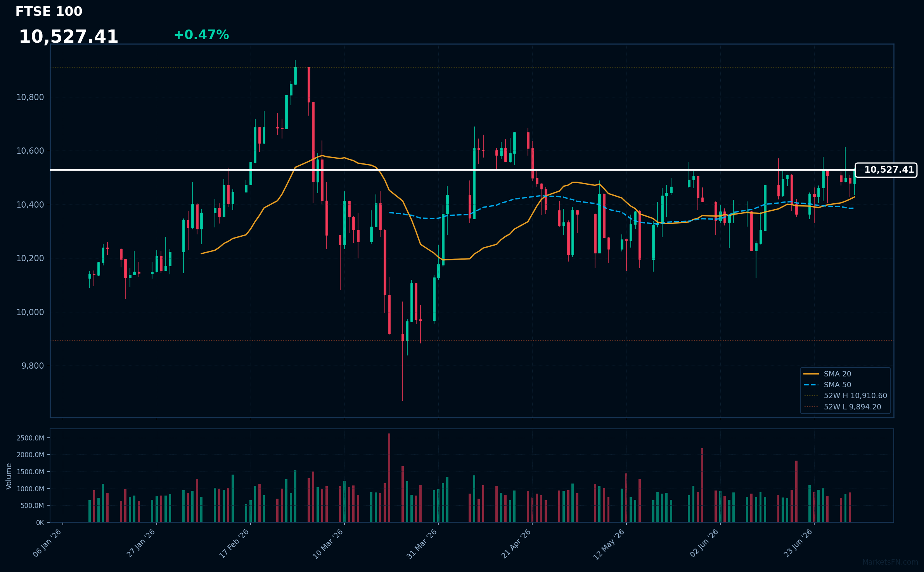Select the 10,000 price axis label

[x=30, y=312]
